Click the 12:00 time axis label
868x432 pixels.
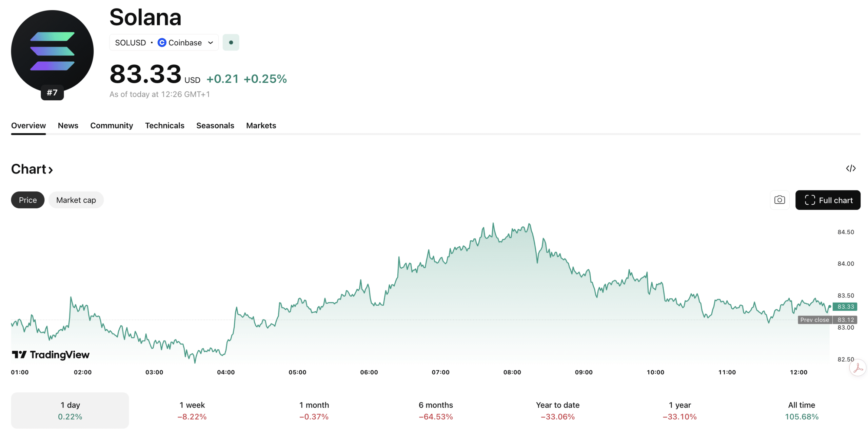point(798,372)
